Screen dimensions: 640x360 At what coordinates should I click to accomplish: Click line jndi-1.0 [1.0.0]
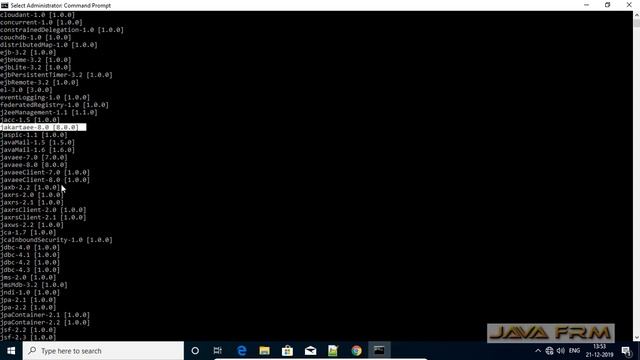coord(30,292)
